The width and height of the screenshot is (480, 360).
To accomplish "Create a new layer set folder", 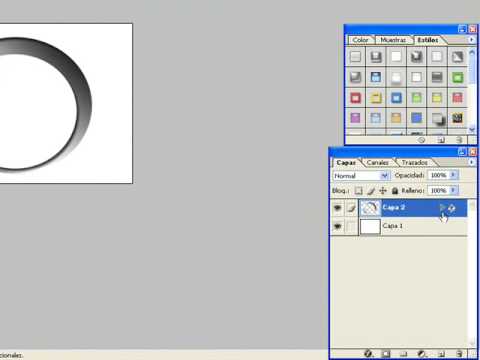I will (x=404, y=354).
